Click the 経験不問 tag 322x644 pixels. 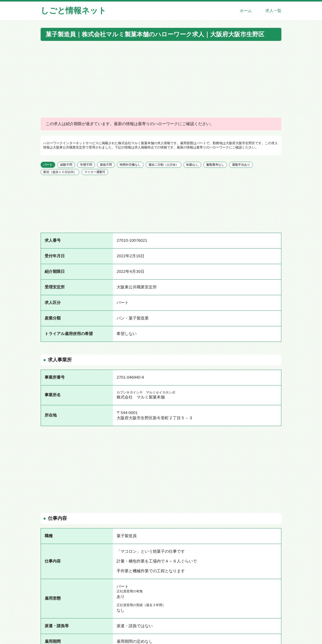click(66, 165)
